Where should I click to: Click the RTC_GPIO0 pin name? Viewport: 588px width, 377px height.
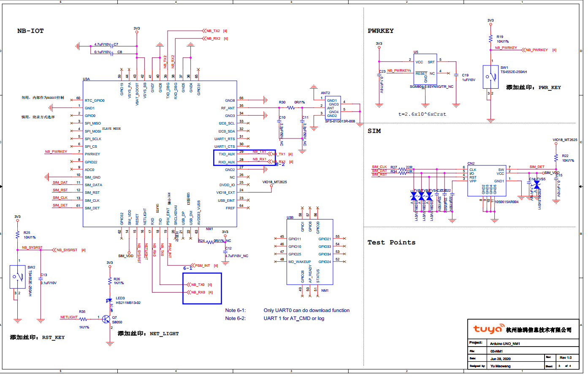tap(95, 100)
